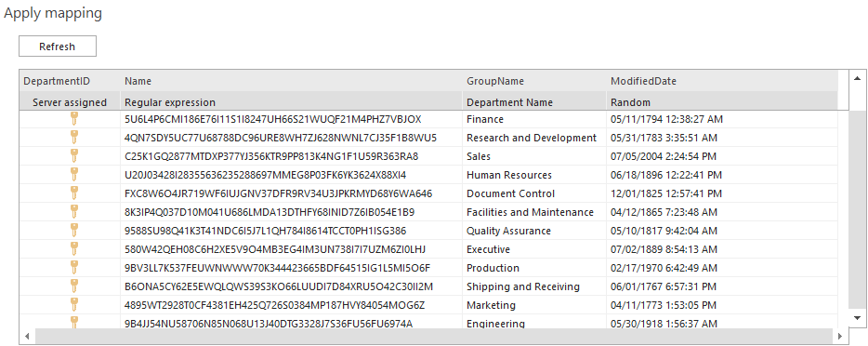
Task: Click the key icon in Production row
Action: tap(73, 268)
